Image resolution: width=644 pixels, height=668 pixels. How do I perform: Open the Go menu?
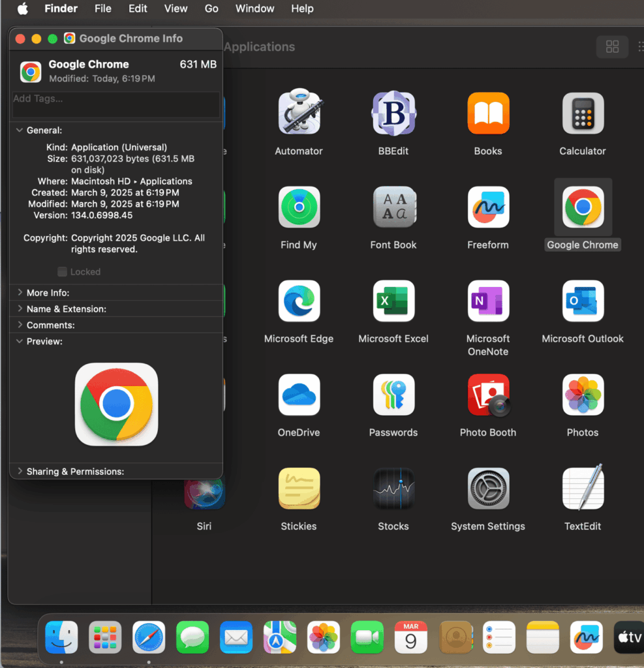211,8
